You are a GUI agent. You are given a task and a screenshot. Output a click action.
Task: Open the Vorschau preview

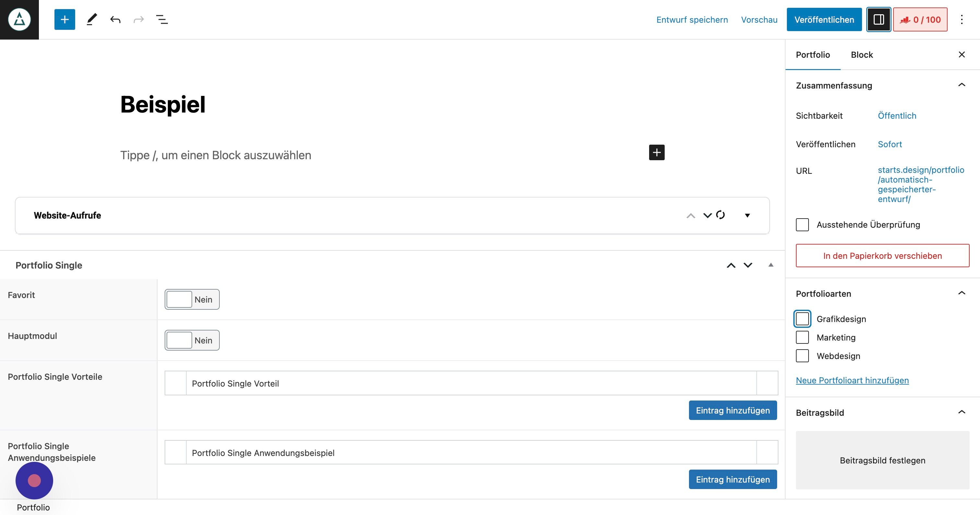[759, 20]
